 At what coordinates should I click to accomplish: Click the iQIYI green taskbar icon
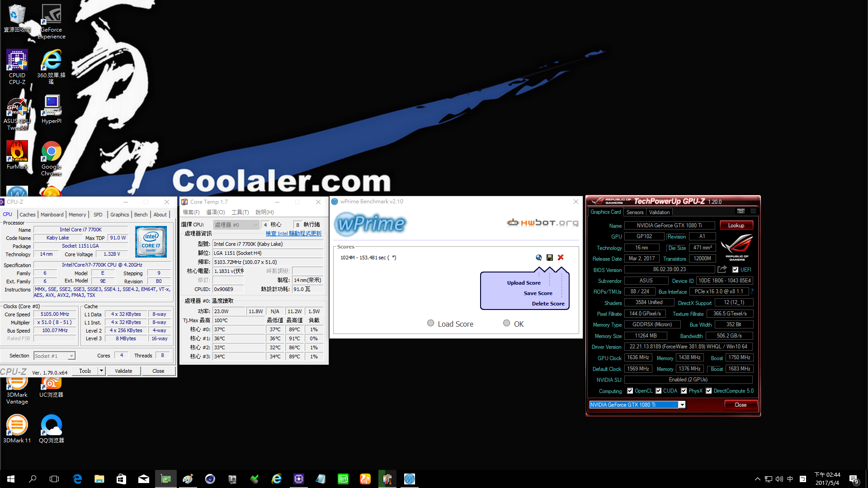(343, 479)
